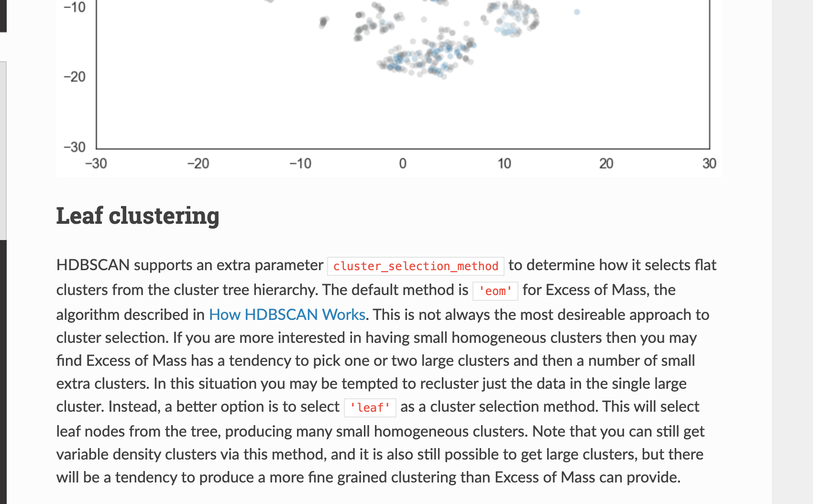Click the 'eom' inline code label
This screenshot has height=504, width=813.
(x=495, y=291)
